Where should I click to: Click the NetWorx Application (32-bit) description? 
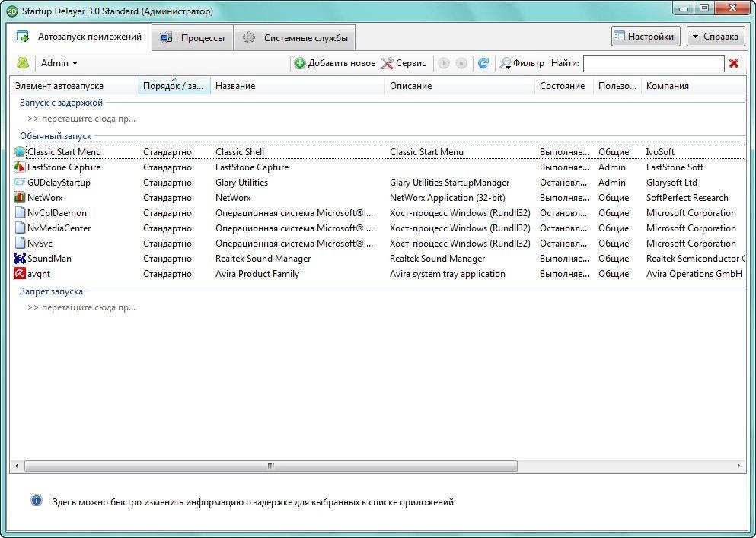click(x=447, y=198)
